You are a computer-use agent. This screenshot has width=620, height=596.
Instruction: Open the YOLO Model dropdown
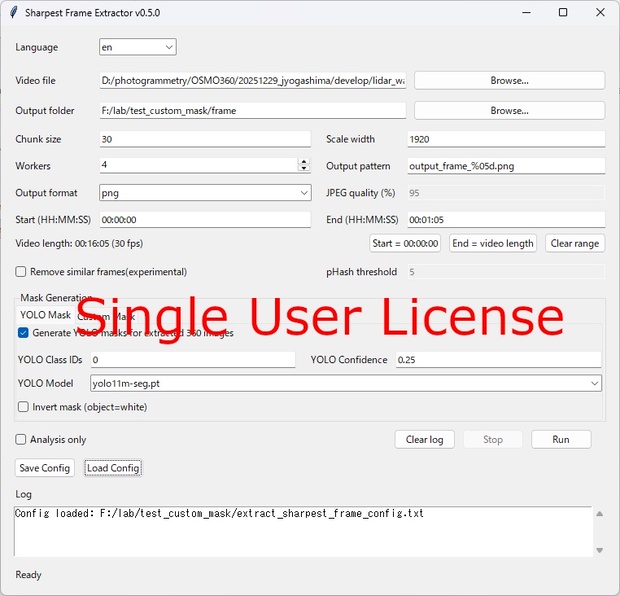[346, 384]
